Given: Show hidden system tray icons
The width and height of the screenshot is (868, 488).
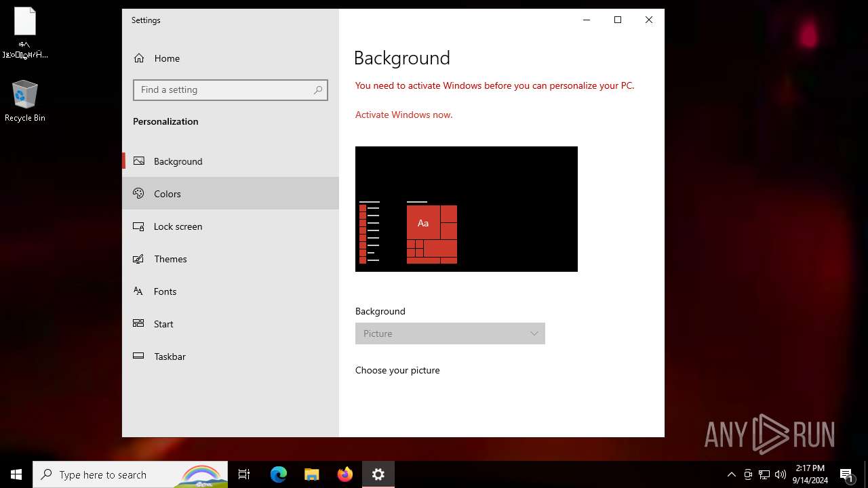Looking at the screenshot, I should (732, 474).
